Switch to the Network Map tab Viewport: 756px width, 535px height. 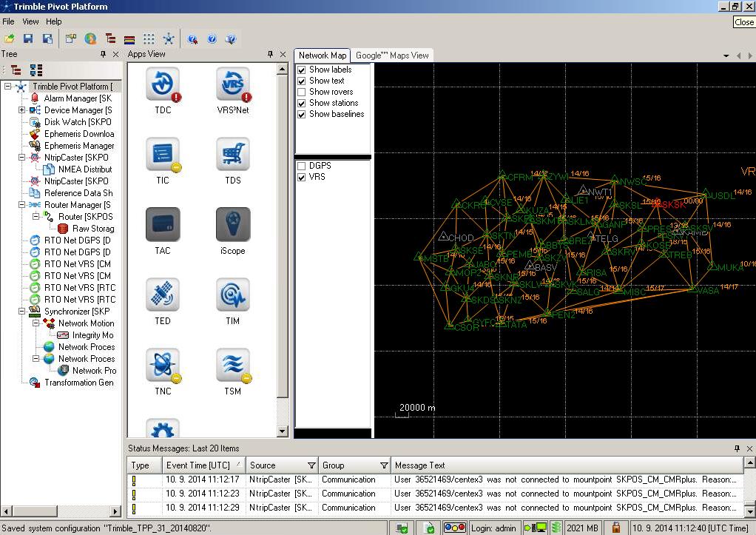pos(323,55)
